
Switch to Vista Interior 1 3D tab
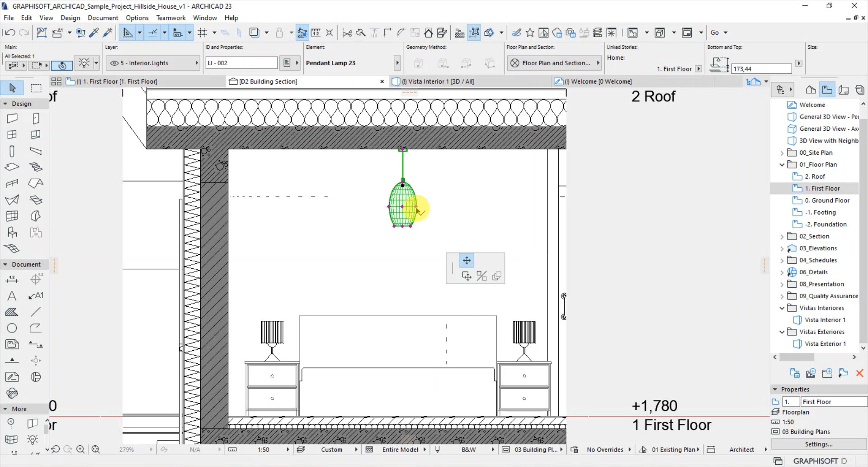437,81
